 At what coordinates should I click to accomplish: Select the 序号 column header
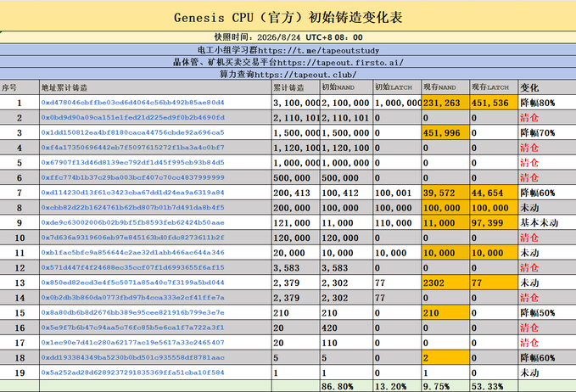[20, 87]
